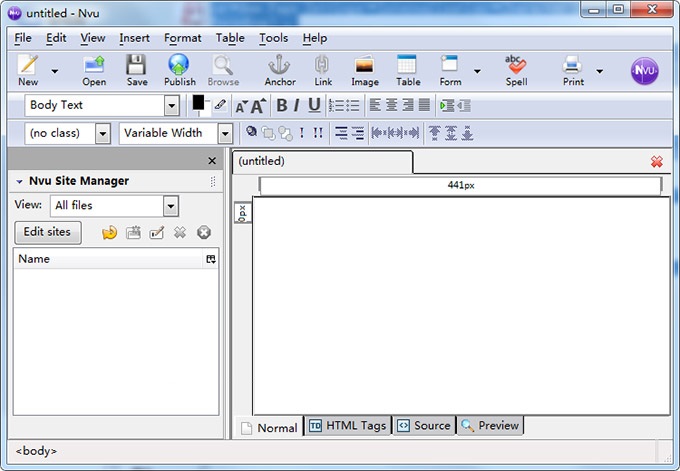Open the All files view dropdown
This screenshot has height=471, width=680.
170,206
